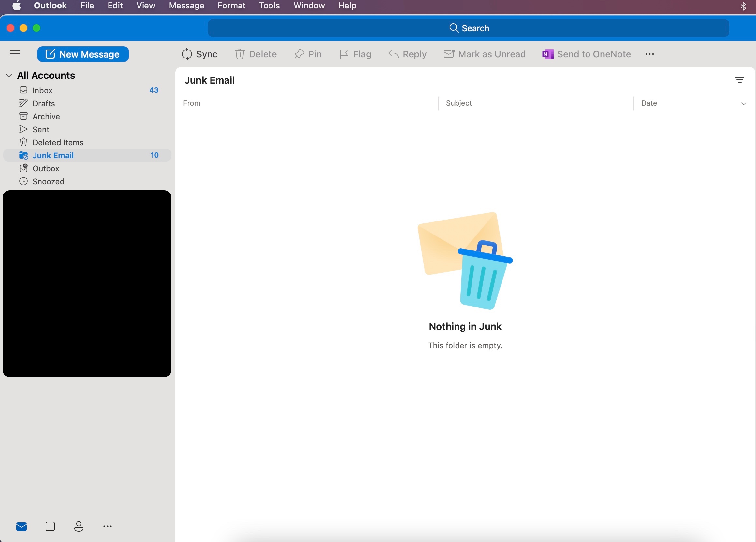The width and height of the screenshot is (756, 542).
Task: Select the Junk Email folder
Action: coord(53,155)
